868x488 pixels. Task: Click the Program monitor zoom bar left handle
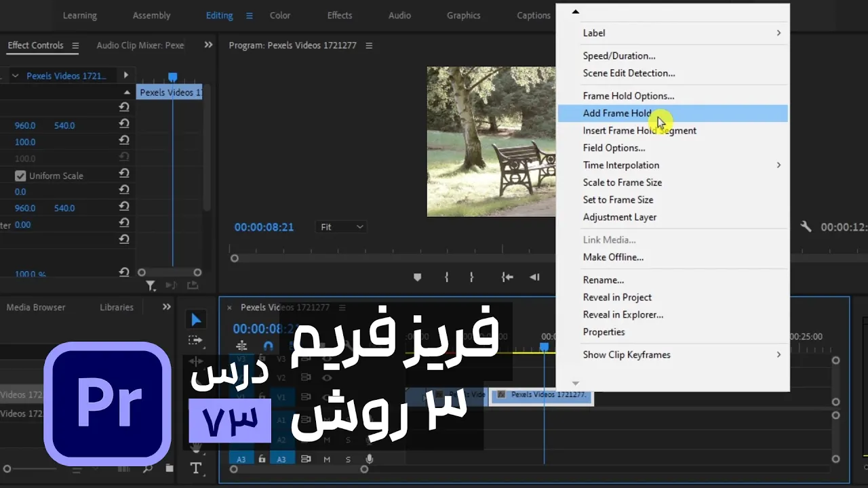(x=235, y=258)
